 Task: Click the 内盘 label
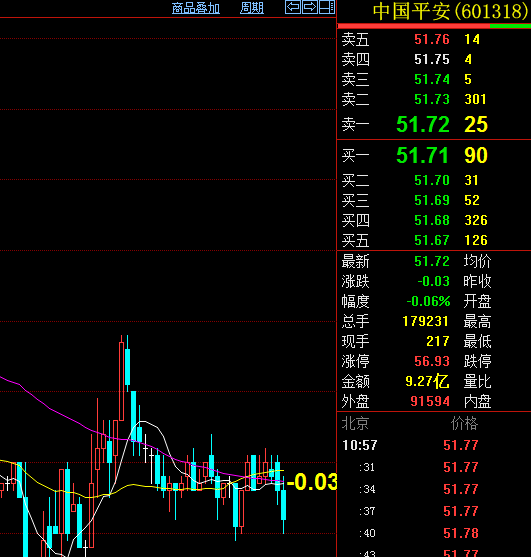pyautogui.click(x=477, y=402)
